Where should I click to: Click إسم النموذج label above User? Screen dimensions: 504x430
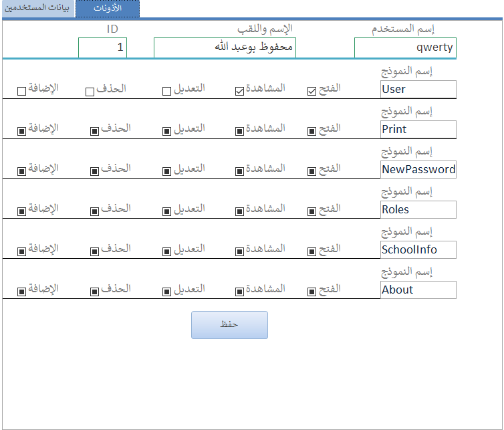point(407,72)
